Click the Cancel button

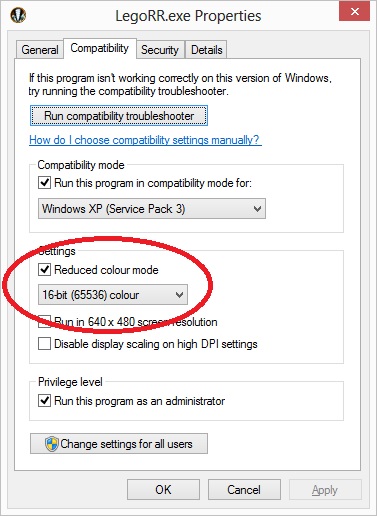click(244, 490)
